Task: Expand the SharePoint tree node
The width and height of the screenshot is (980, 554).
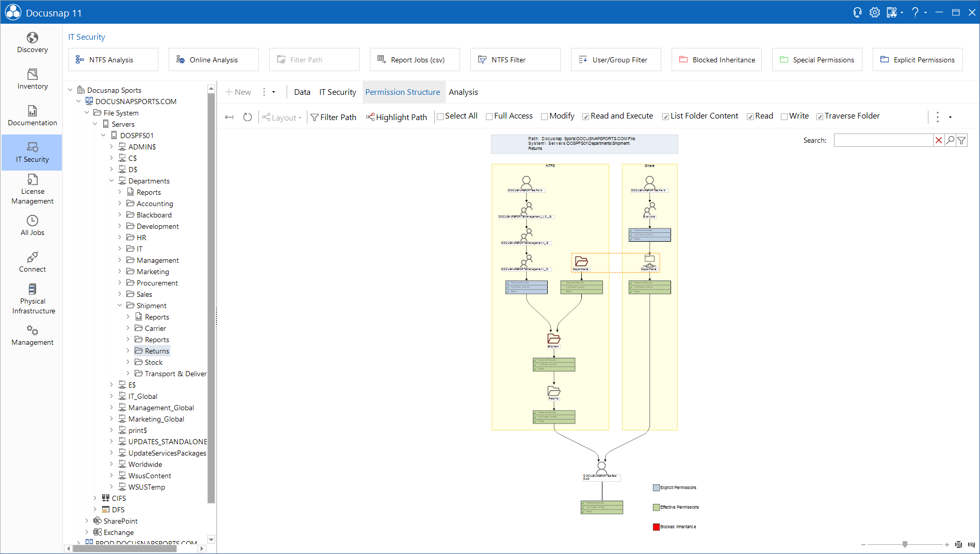Action: click(87, 521)
